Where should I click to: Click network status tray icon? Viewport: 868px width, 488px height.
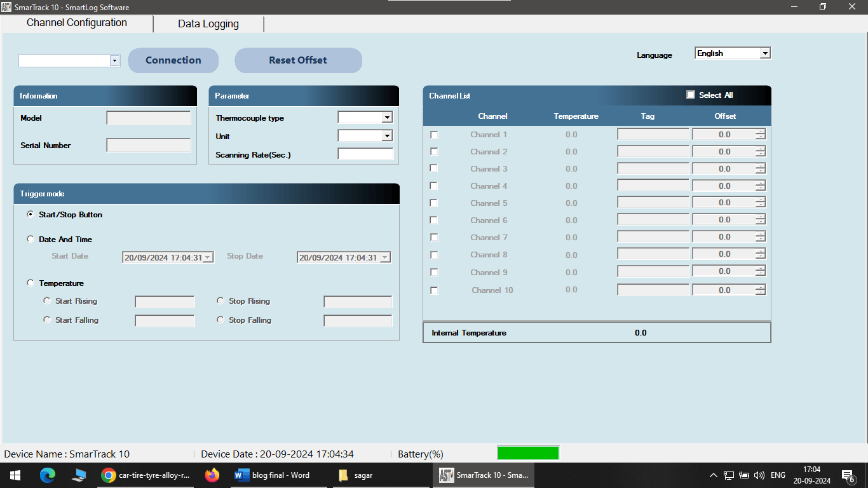pos(729,475)
